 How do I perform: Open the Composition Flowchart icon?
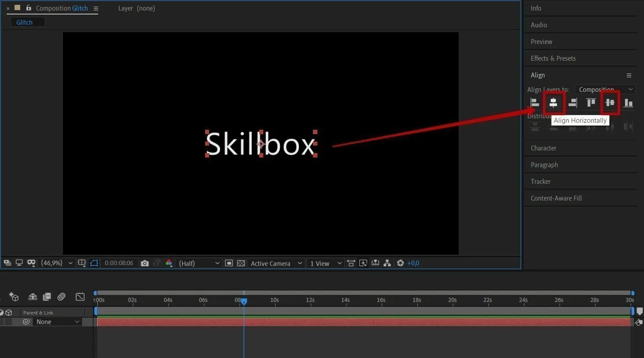coord(387,263)
